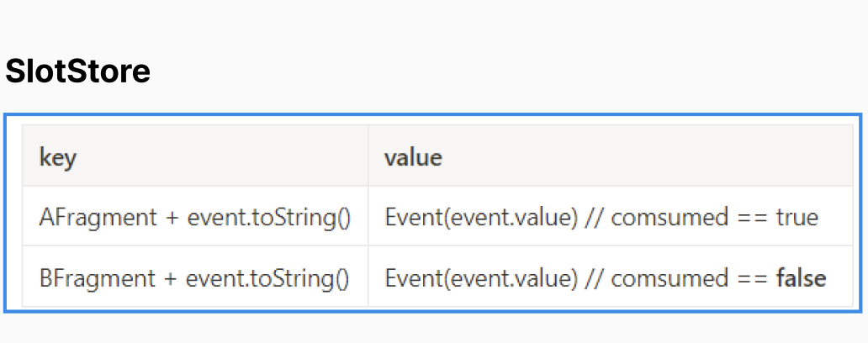Click "event.toString()" in the BFragment row
This screenshot has width=868, height=343.
coord(268,277)
